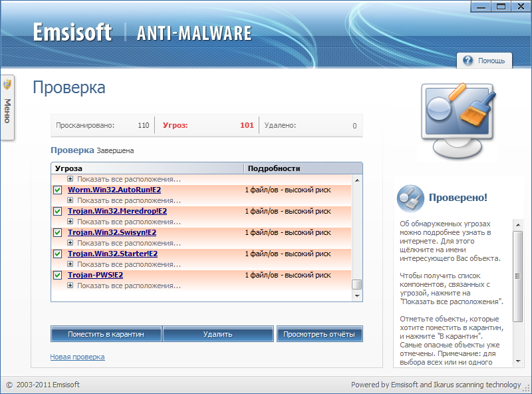Screen dimensions: 532x394
Task: Click the Удалить button
Action: (218, 334)
